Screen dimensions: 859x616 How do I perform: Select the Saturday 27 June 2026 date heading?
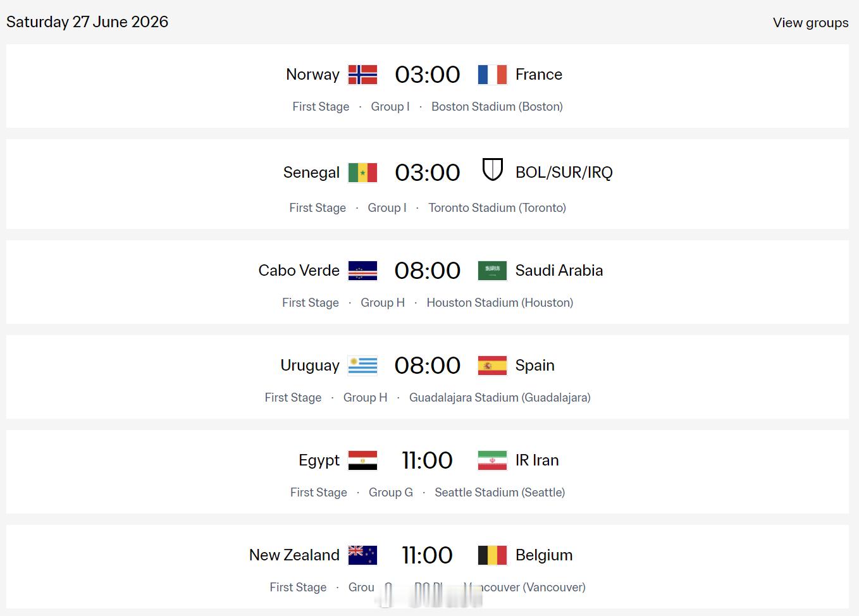coord(87,22)
